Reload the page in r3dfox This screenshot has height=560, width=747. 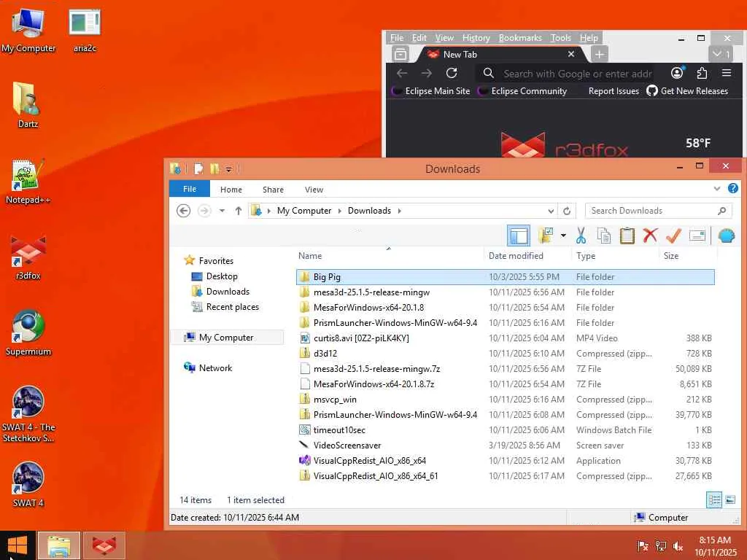pos(452,73)
